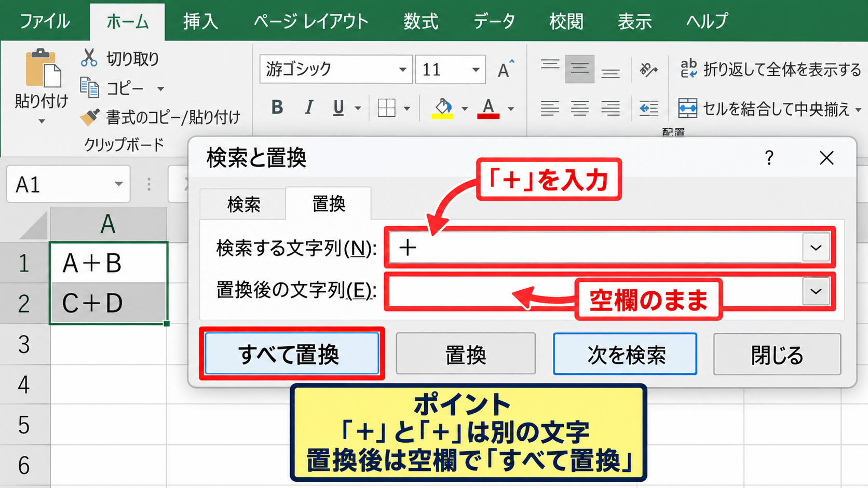This screenshot has width=868, height=488.
Task: Expand the Copy options arrow
Action: 161,89
